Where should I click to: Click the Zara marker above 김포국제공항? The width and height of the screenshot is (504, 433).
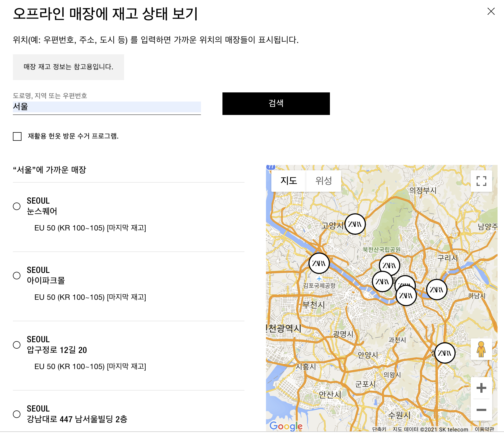pyautogui.click(x=319, y=263)
